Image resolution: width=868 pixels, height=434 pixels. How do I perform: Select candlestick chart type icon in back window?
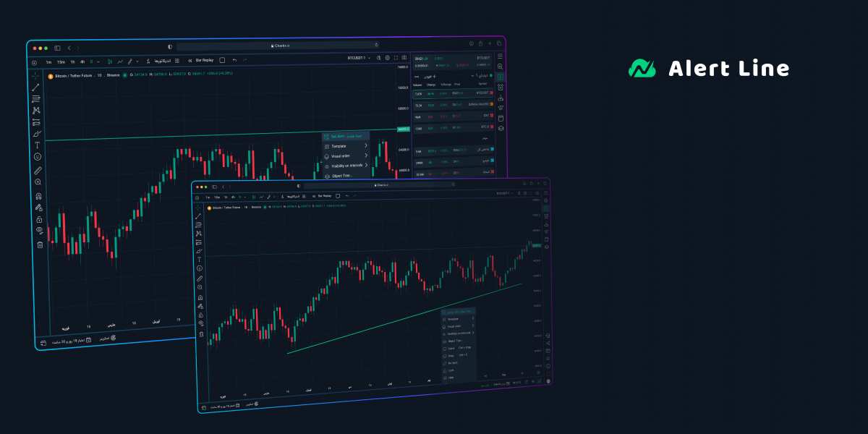(x=110, y=61)
